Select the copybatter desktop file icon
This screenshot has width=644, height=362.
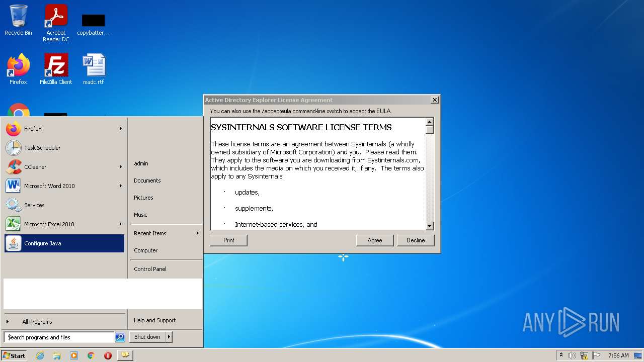coord(93,24)
